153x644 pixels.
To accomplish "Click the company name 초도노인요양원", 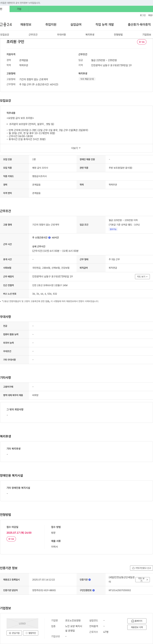I will click(73, 620).
